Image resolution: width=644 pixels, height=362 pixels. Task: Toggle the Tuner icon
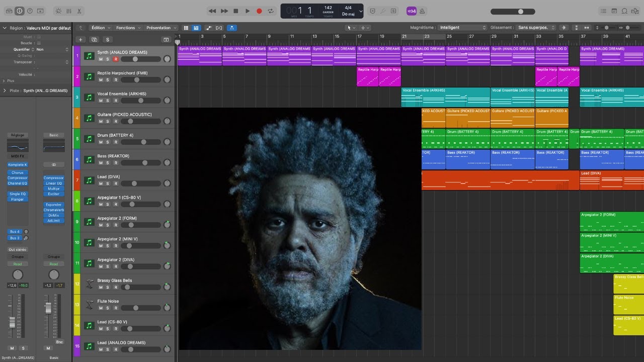(383, 11)
